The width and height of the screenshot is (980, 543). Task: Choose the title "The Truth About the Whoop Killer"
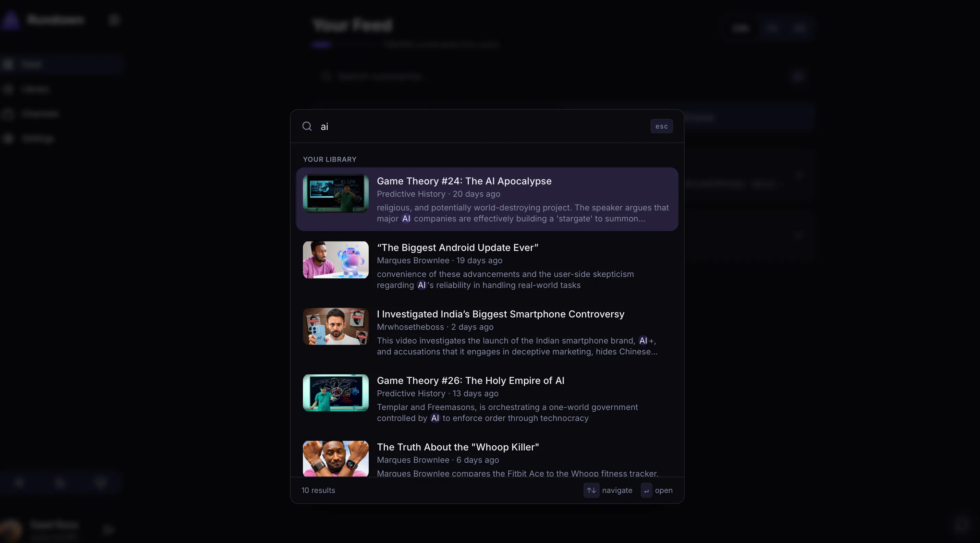point(458,447)
